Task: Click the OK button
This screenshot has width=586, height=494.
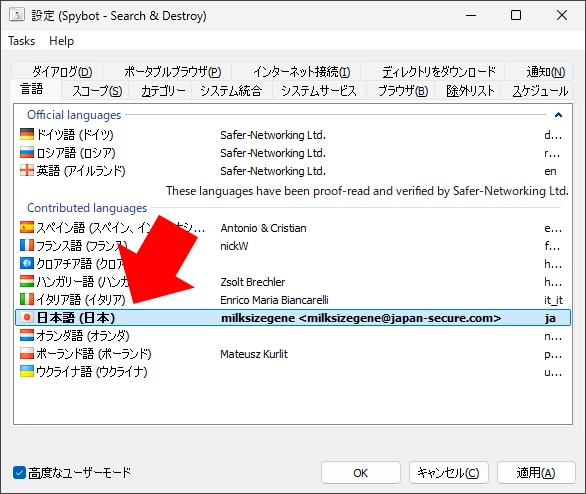Action: pos(361,473)
